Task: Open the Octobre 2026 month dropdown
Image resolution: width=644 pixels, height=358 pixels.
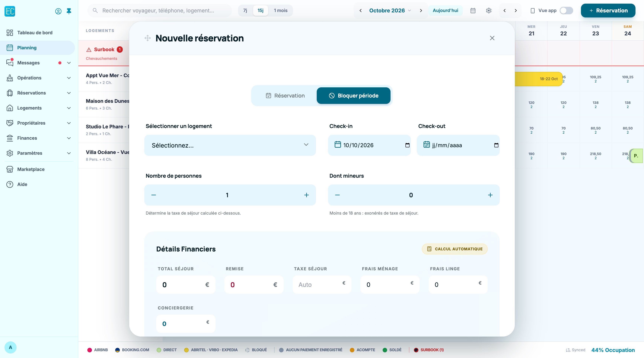Action: click(390, 11)
